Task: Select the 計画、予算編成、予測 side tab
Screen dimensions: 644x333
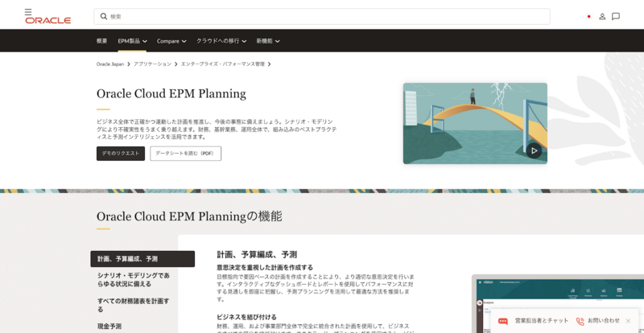Action: point(142,259)
